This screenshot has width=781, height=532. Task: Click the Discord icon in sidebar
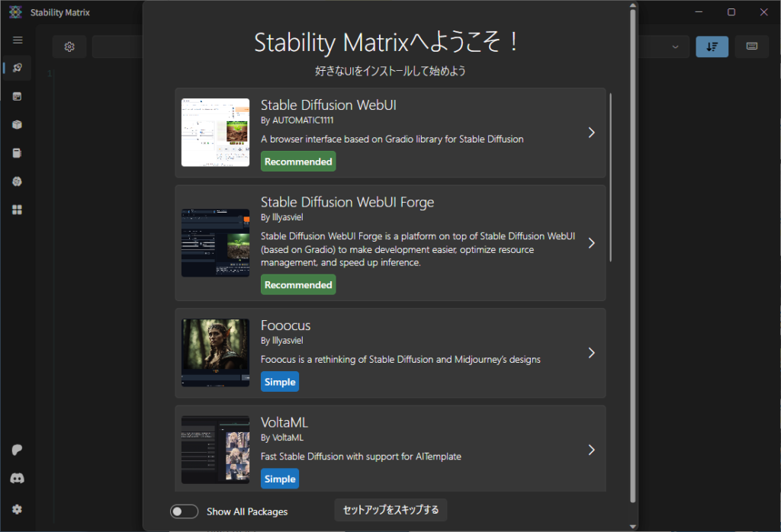point(18,478)
